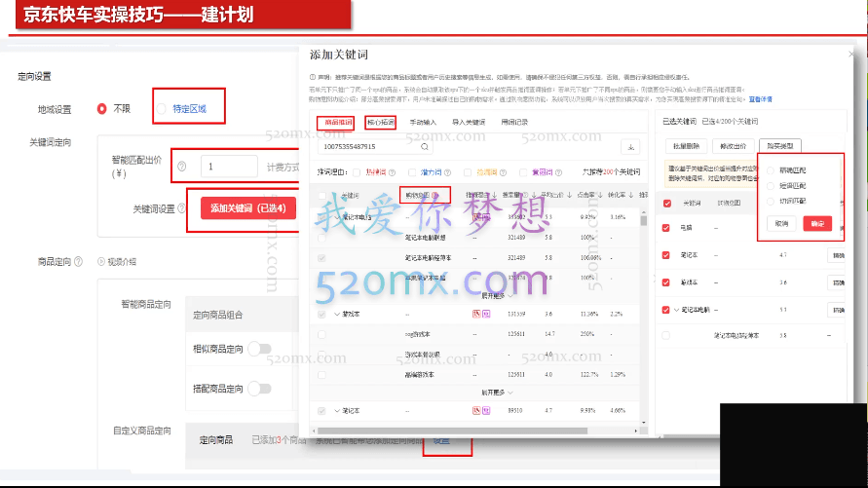The height and width of the screenshot is (488, 868).
Task: Select the 不限 region radio button
Action: [102, 109]
